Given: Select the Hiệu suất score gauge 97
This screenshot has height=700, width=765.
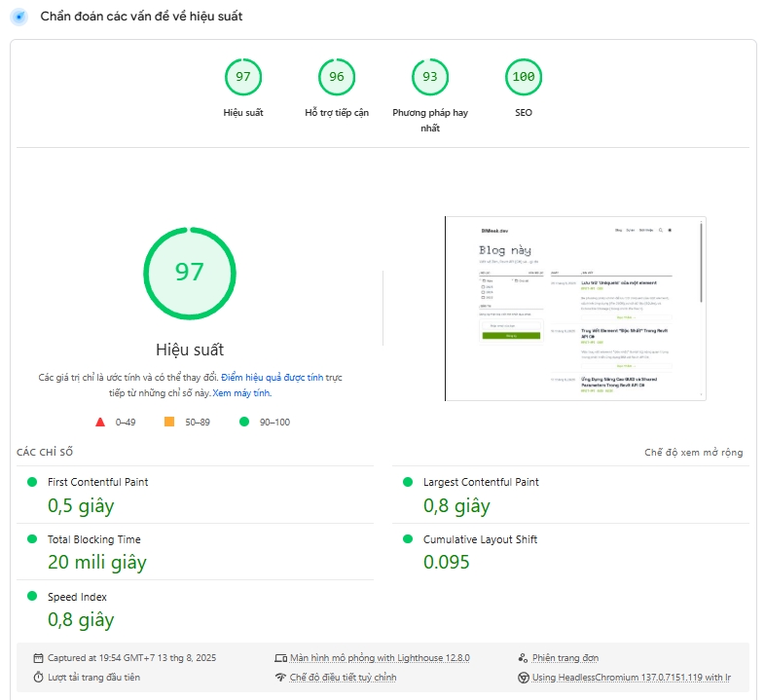Looking at the screenshot, I should pos(243,77).
